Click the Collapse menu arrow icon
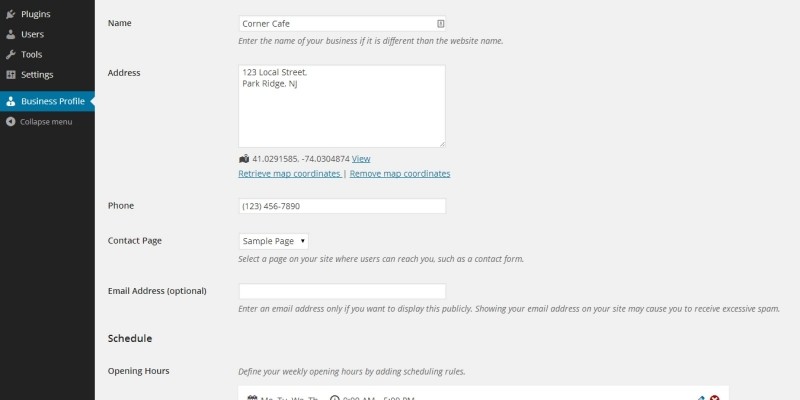 pos(10,121)
